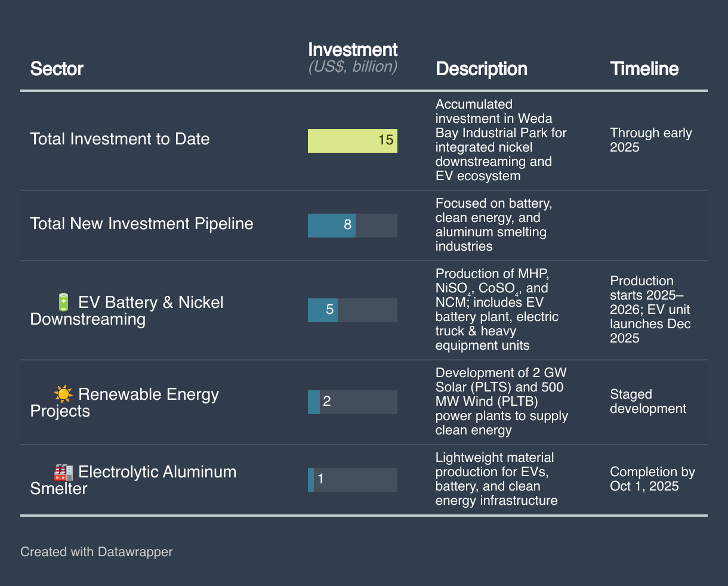Click the blue bar showing 8 billion

[332, 225]
